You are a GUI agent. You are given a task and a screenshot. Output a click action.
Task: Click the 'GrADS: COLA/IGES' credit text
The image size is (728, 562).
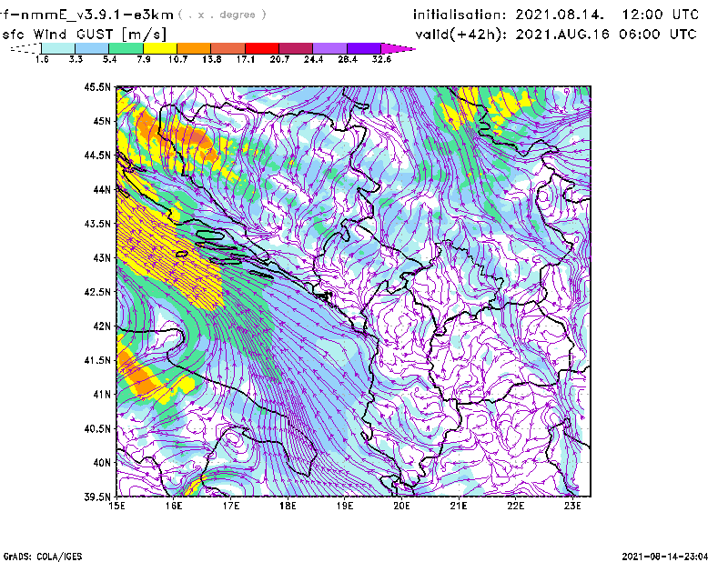point(43,557)
